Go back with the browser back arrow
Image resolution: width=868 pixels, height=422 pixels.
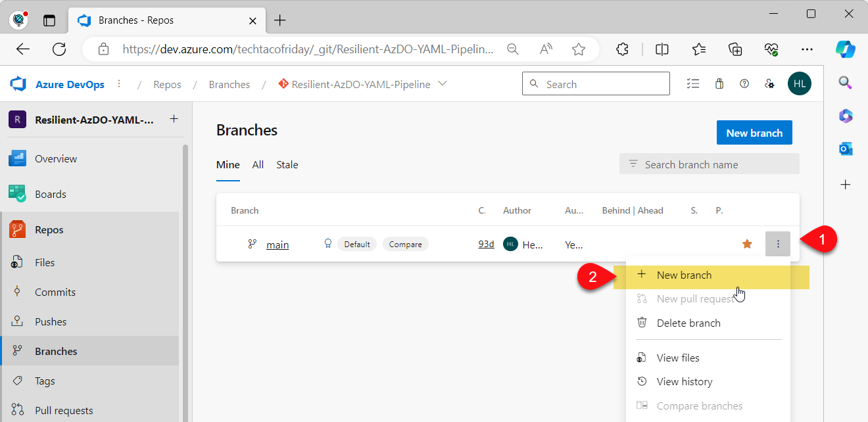(x=23, y=49)
